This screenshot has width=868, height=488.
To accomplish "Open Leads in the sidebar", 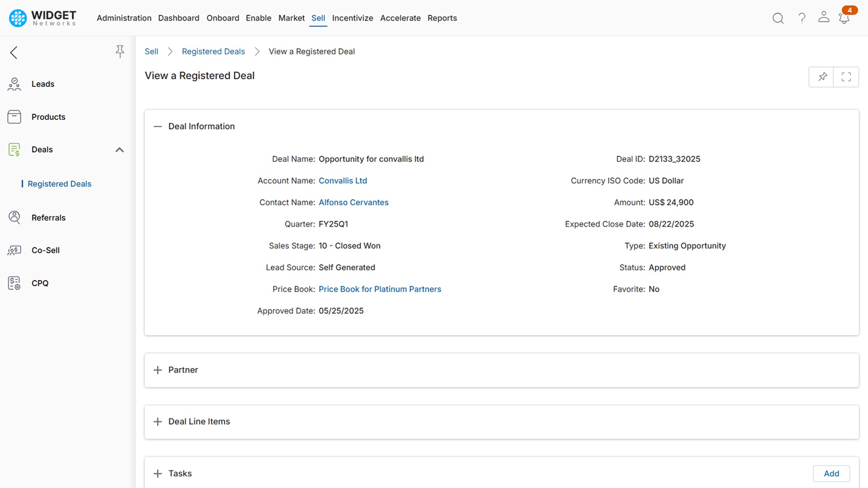I will coord(43,84).
